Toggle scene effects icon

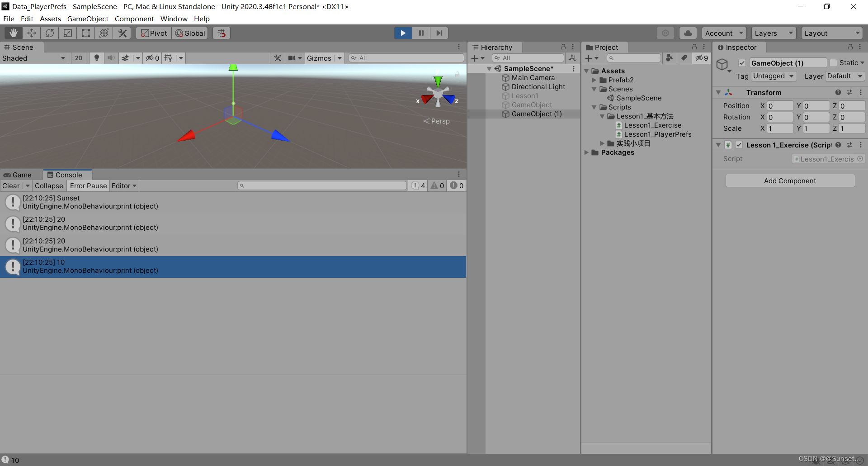125,58
